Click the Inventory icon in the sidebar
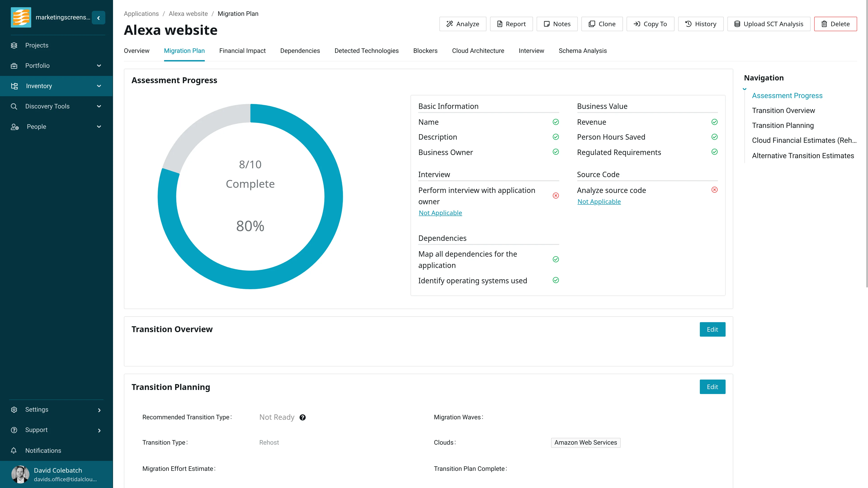Screen dimensions: 868x488 click(x=14, y=86)
